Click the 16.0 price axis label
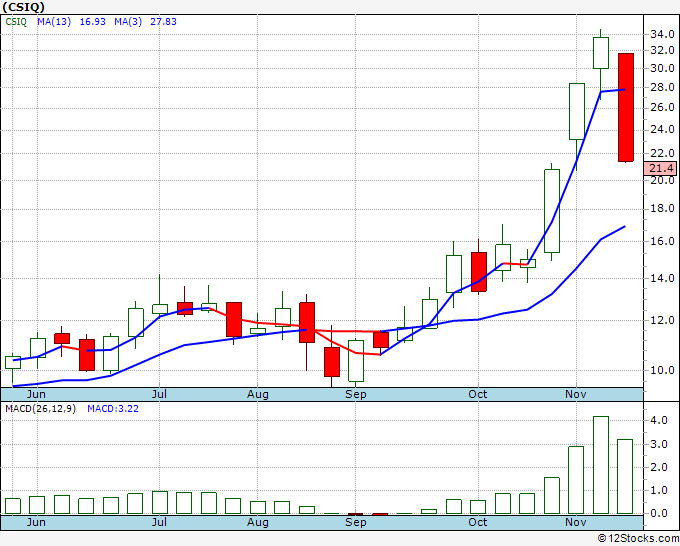Screen dimensions: 680x546 (x=662, y=241)
